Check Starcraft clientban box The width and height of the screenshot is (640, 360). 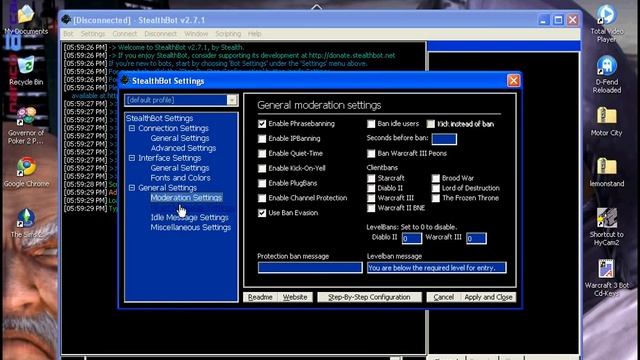(x=371, y=178)
